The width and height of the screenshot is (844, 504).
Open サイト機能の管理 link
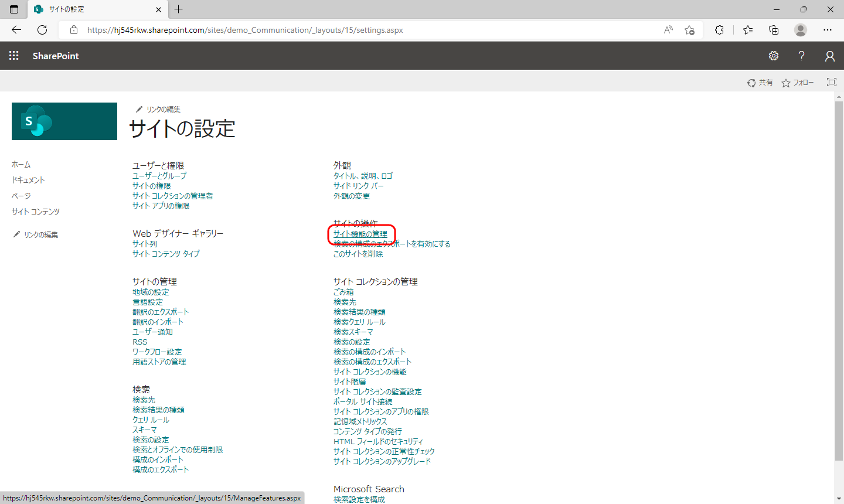360,234
